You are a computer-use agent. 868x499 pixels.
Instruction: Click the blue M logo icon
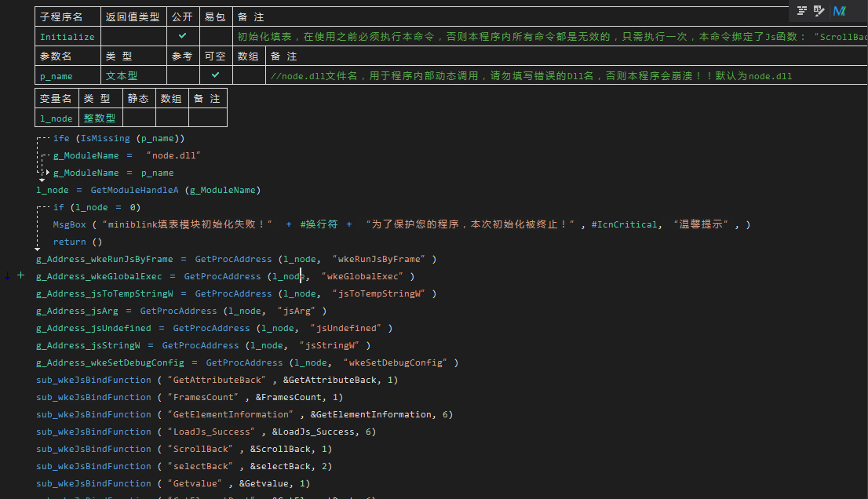840,11
